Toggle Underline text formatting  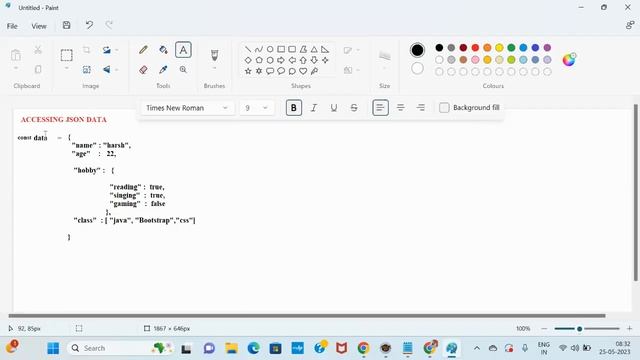tap(333, 108)
